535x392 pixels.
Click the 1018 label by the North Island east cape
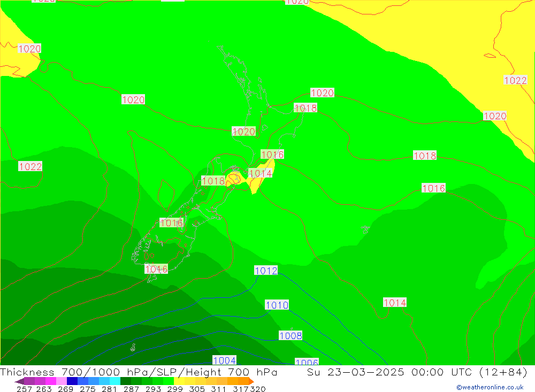305,108
